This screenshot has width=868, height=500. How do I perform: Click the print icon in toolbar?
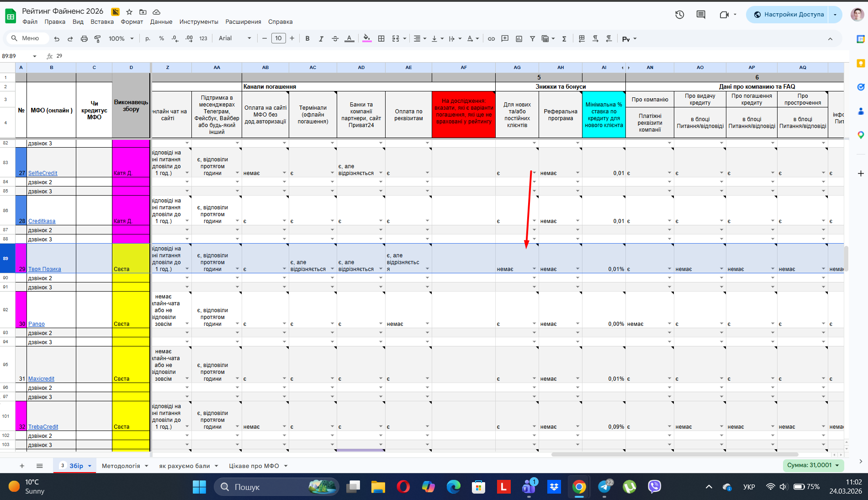coord(84,39)
